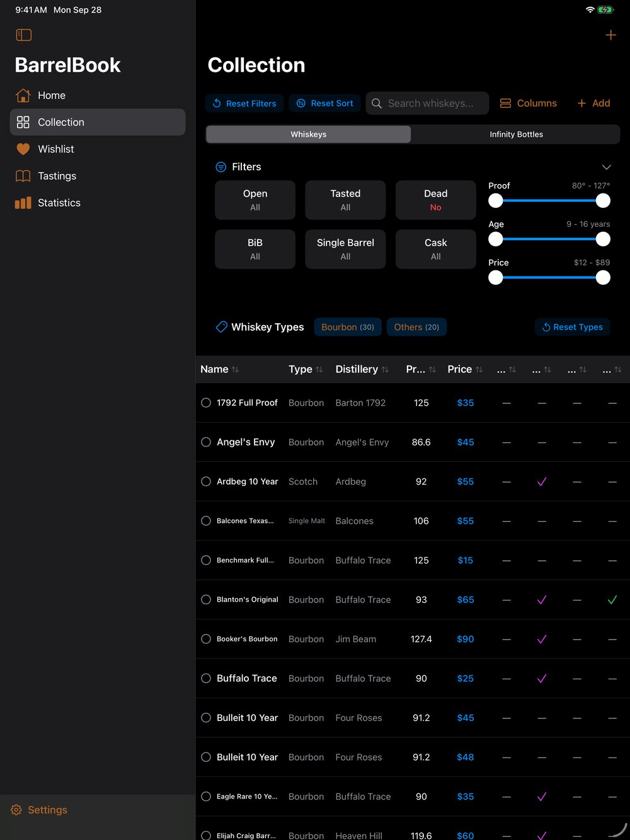Select Collection in sidebar

98,122
